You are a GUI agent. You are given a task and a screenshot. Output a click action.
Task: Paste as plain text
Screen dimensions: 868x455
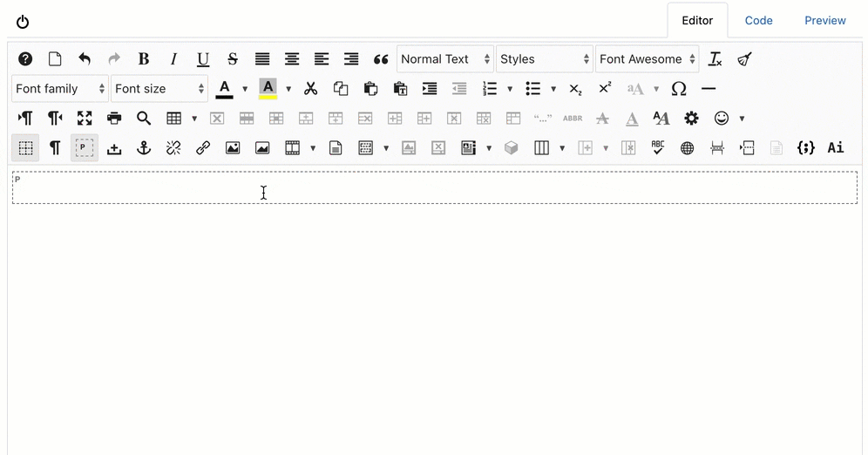[x=400, y=89]
